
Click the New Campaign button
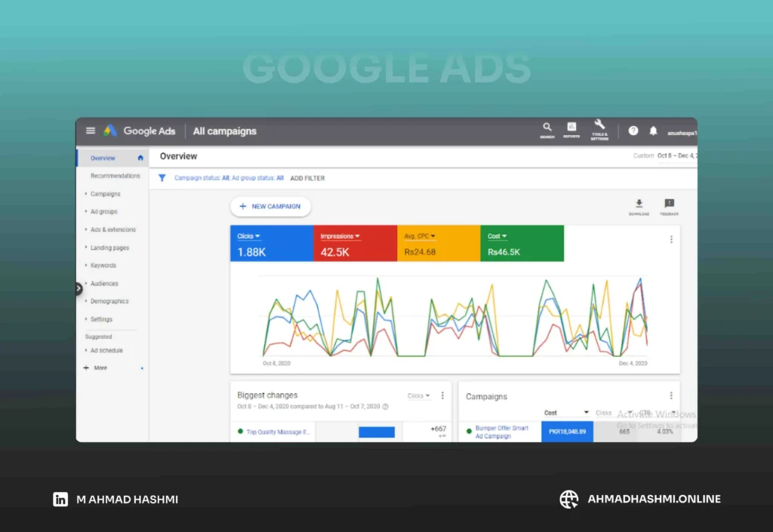pyautogui.click(x=270, y=206)
